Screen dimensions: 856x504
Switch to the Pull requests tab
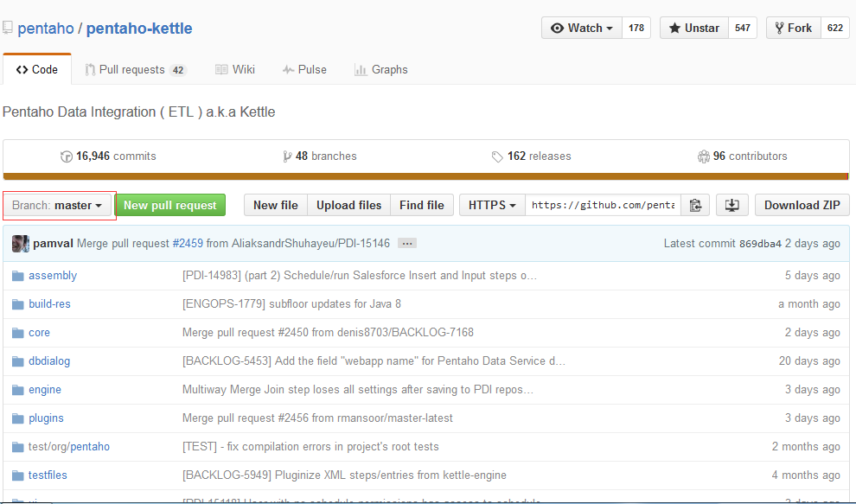click(136, 70)
